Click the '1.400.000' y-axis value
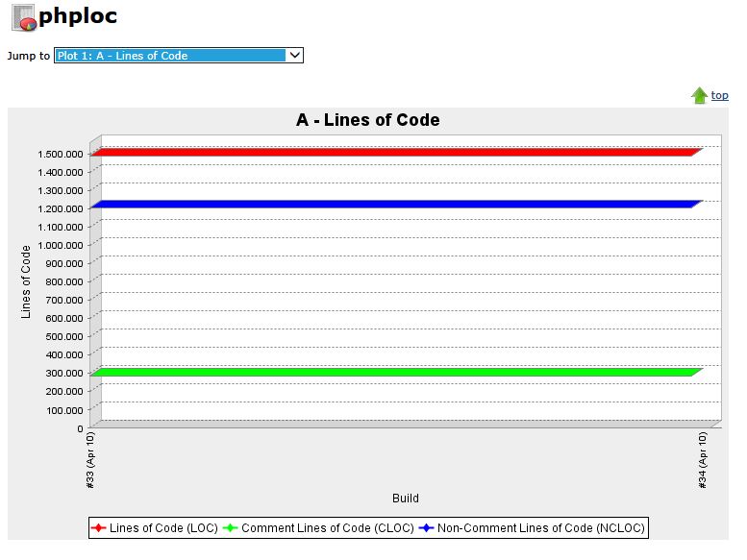This screenshot has height=560, width=747. click(x=61, y=172)
